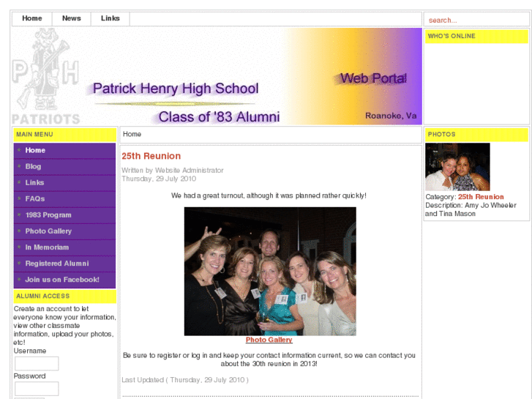
Task: Open the 1983 Program menu item
Action: (x=64, y=215)
